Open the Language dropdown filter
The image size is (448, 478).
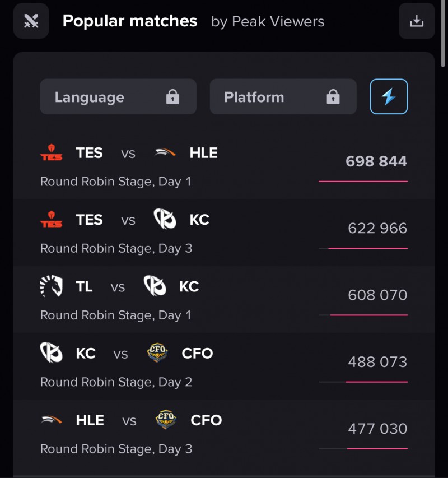118,97
